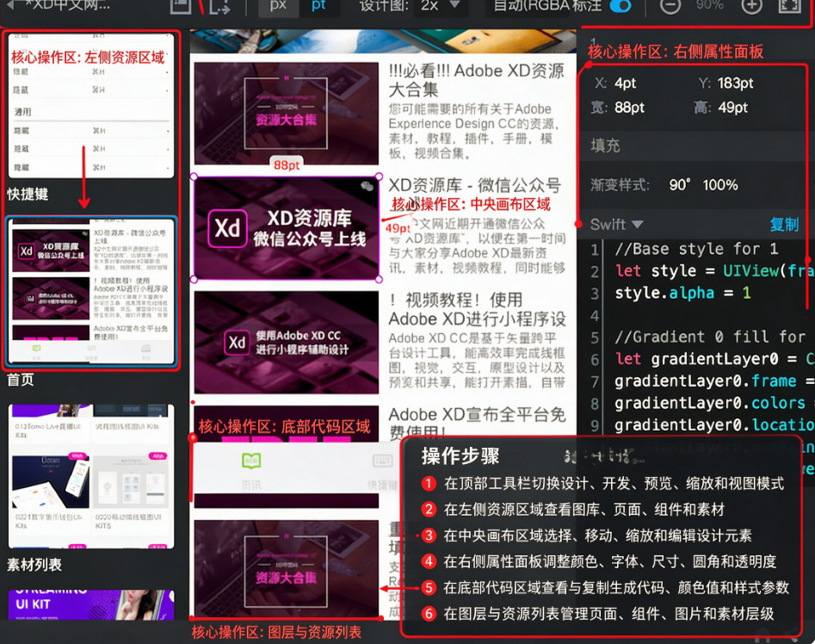The image size is (815, 644).
Task: Open the 素材列表 page thumbnail
Action: 91,475
